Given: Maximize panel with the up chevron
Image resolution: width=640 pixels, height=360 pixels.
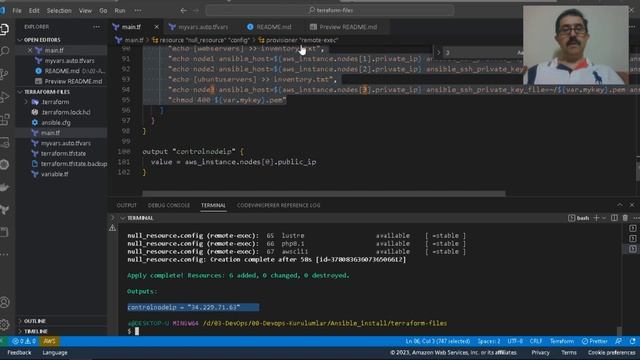Looking at the screenshot, I should 620,205.
